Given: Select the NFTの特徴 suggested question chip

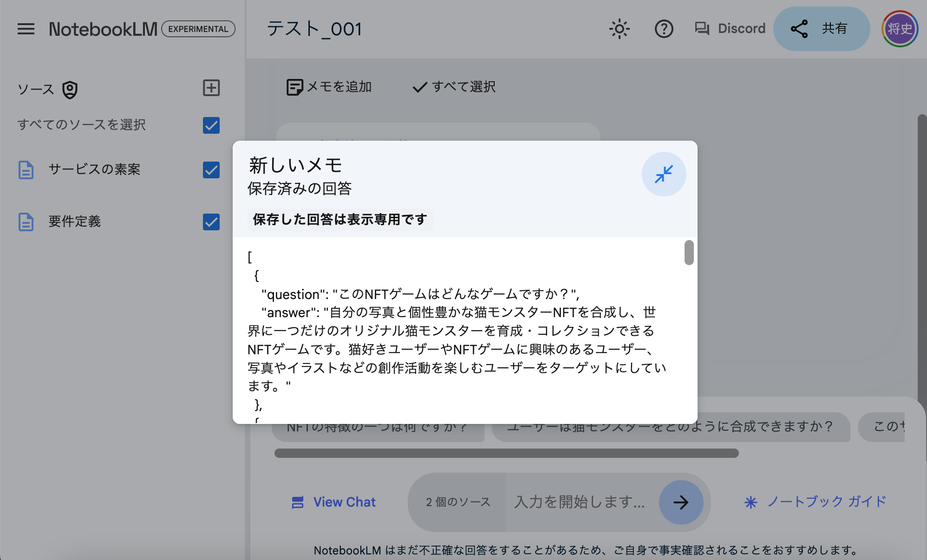Looking at the screenshot, I should pos(377,427).
